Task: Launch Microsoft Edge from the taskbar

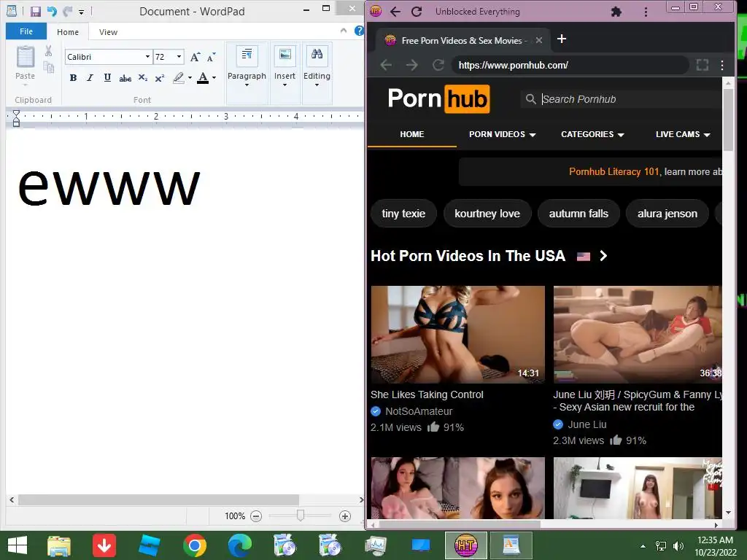Action: [x=239, y=545]
